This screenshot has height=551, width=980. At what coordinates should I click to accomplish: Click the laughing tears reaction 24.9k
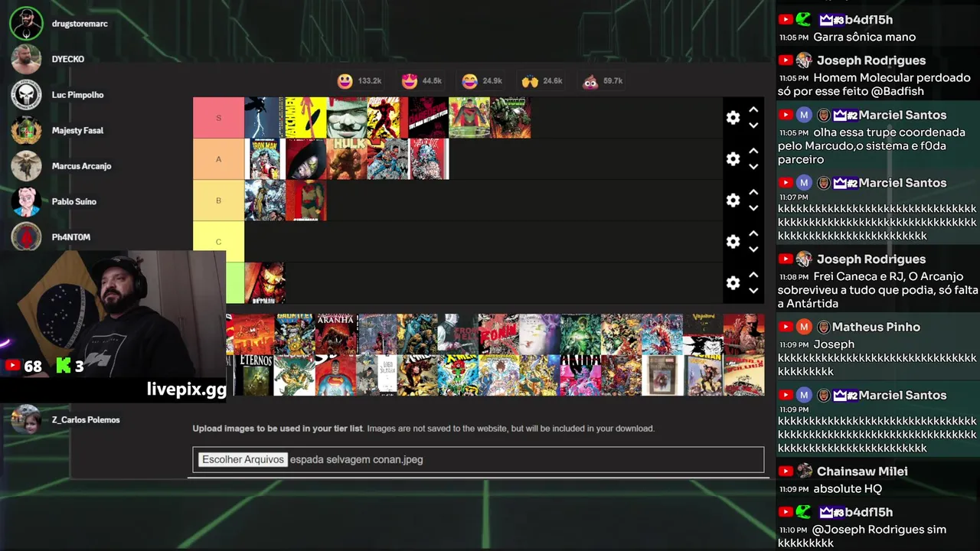click(x=482, y=81)
